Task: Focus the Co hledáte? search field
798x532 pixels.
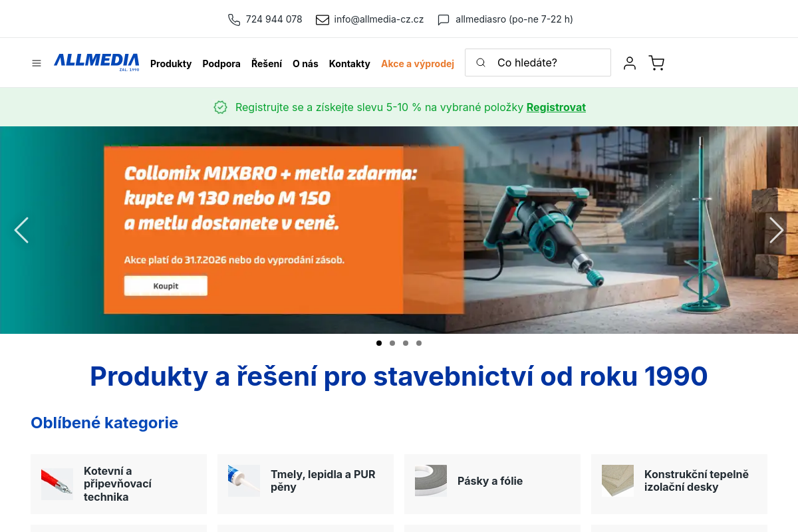Action: pyautogui.click(x=537, y=63)
